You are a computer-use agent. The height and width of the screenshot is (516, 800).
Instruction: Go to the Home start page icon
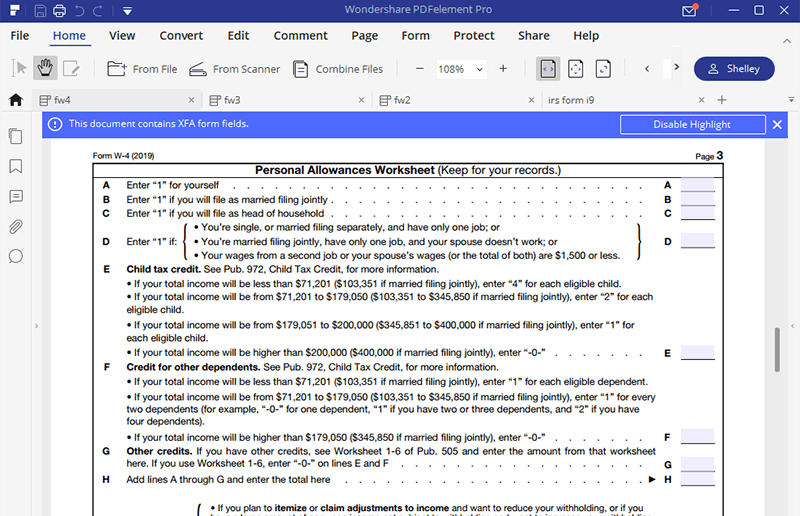[x=16, y=100]
